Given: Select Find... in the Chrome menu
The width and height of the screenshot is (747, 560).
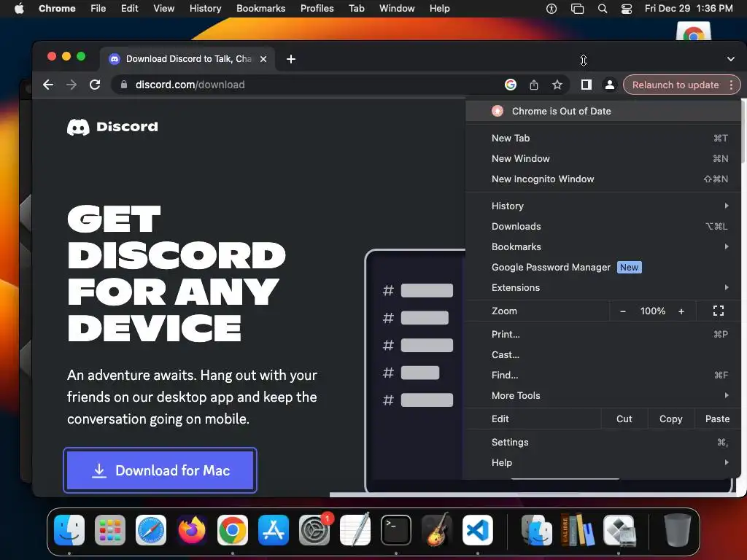Looking at the screenshot, I should point(603,376).
